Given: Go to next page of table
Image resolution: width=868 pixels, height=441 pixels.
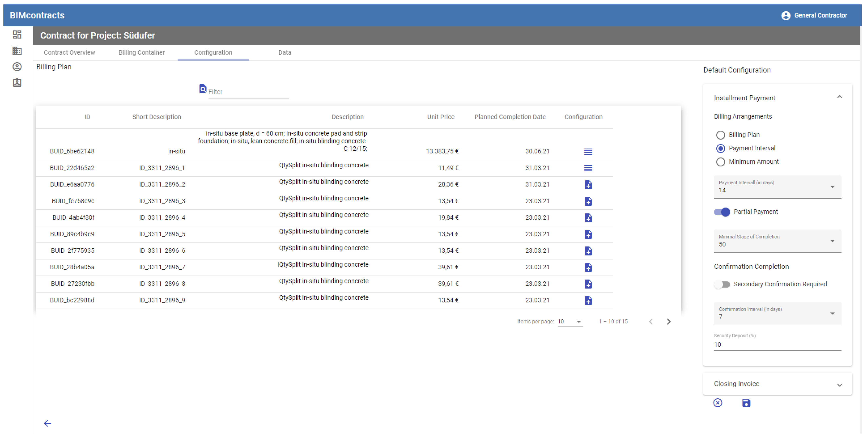Looking at the screenshot, I should tap(668, 321).
